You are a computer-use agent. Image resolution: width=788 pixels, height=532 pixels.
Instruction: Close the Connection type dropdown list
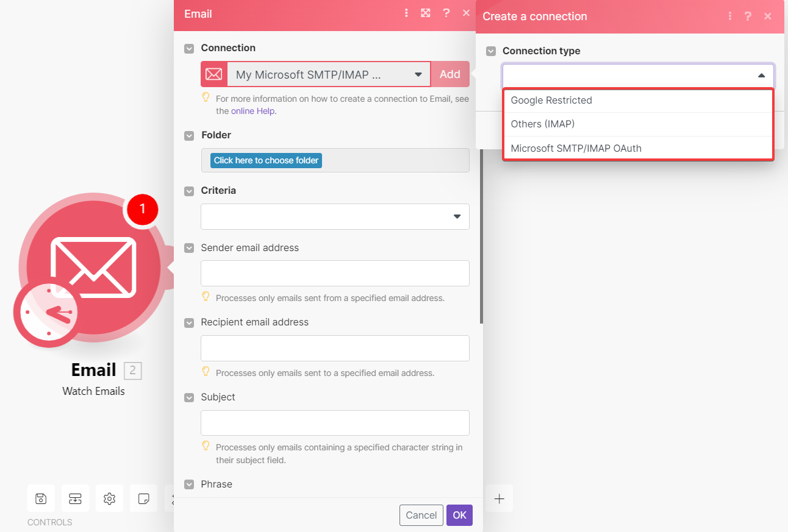pyautogui.click(x=761, y=76)
